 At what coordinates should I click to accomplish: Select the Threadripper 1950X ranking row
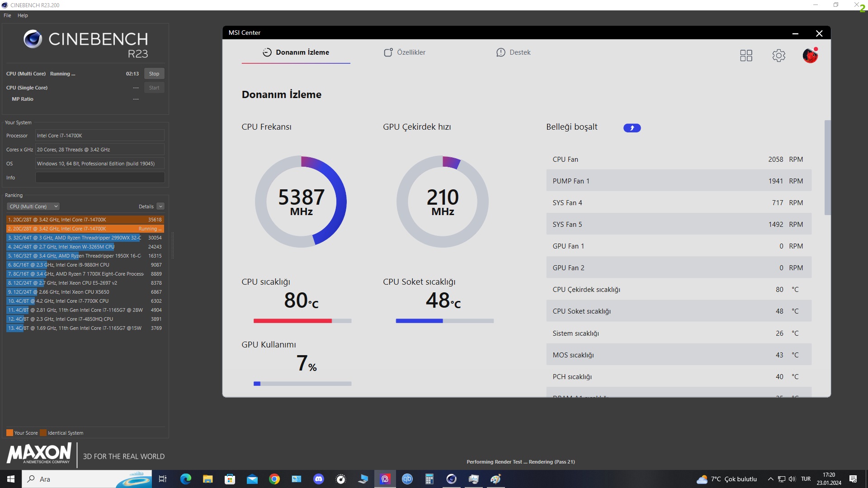[85, 256]
